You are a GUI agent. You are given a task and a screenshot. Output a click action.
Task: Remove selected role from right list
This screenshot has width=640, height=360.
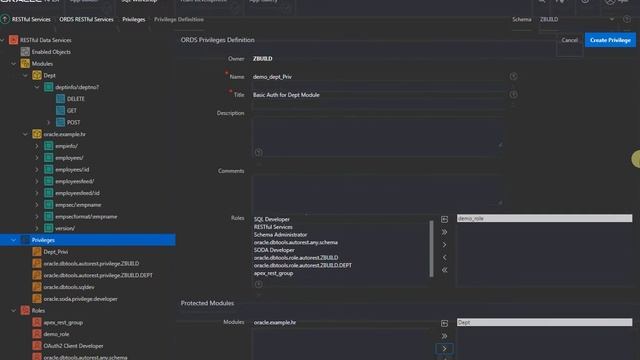point(444,258)
